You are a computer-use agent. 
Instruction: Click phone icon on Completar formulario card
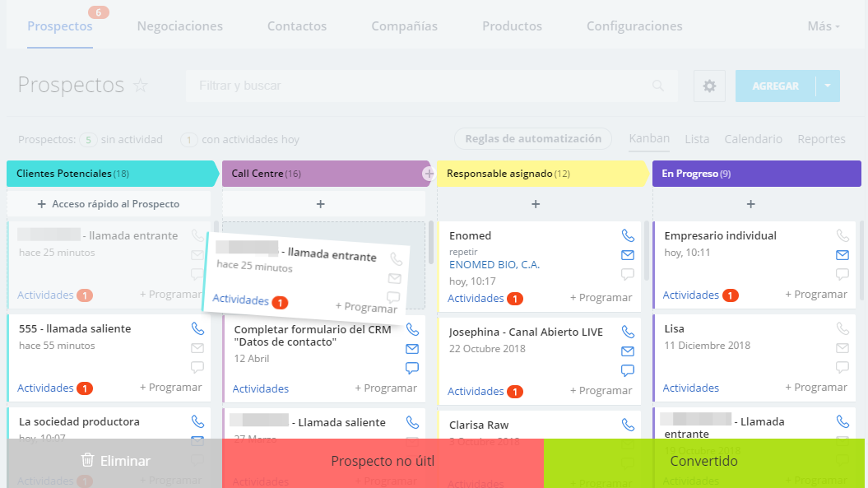(412, 329)
